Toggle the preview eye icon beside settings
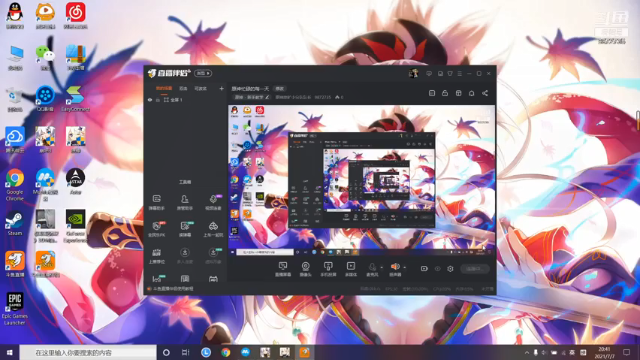640x360 pixels. pyautogui.click(x=438, y=269)
